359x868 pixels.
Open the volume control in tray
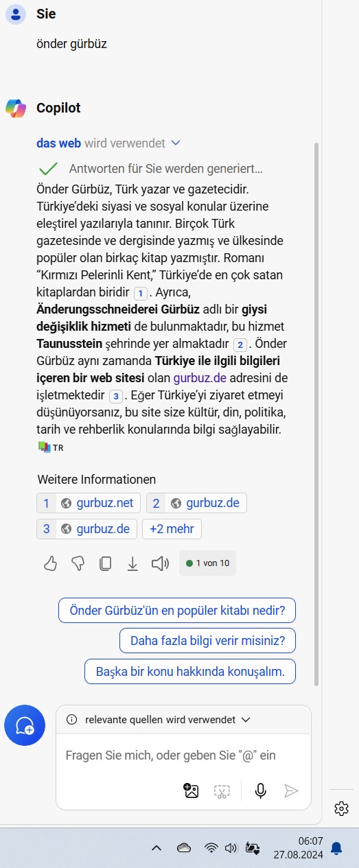[231, 848]
